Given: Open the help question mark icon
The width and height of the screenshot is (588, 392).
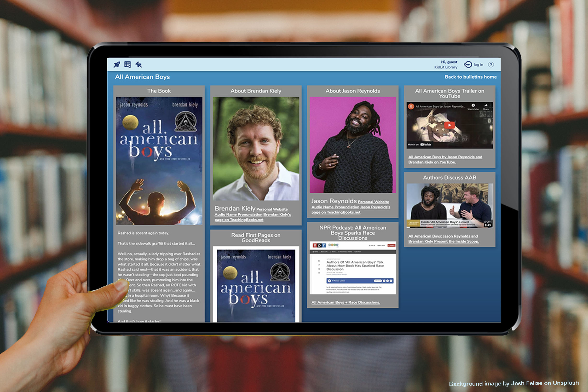Looking at the screenshot, I should tap(491, 65).
